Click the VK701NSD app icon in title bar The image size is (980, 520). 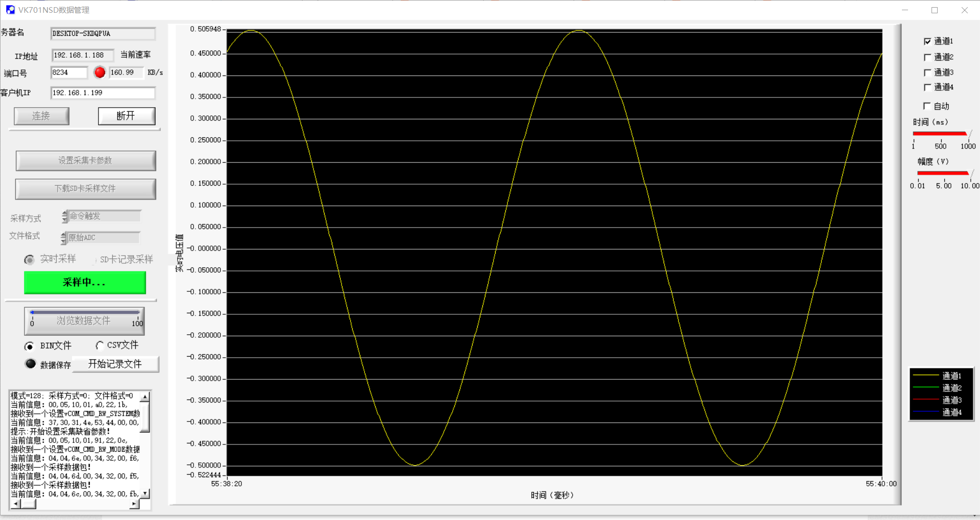point(10,10)
